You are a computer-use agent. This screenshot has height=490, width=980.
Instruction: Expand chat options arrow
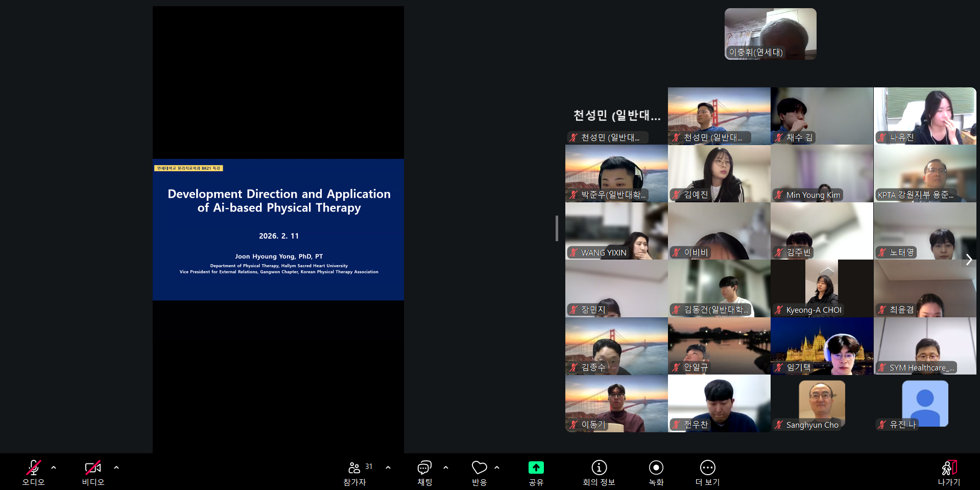pyautogui.click(x=446, y=468)
